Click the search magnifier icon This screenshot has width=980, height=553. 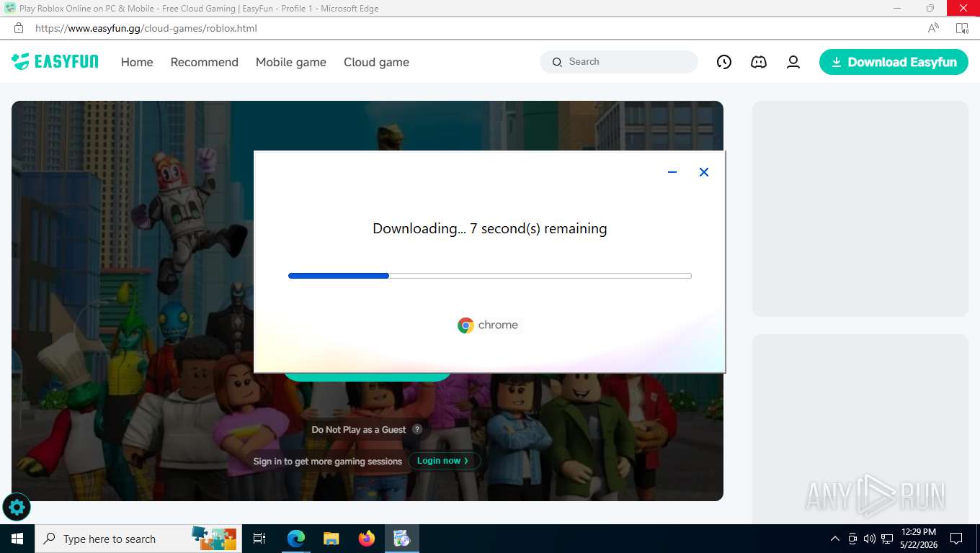pyautogui.click(x=557, y=62)
